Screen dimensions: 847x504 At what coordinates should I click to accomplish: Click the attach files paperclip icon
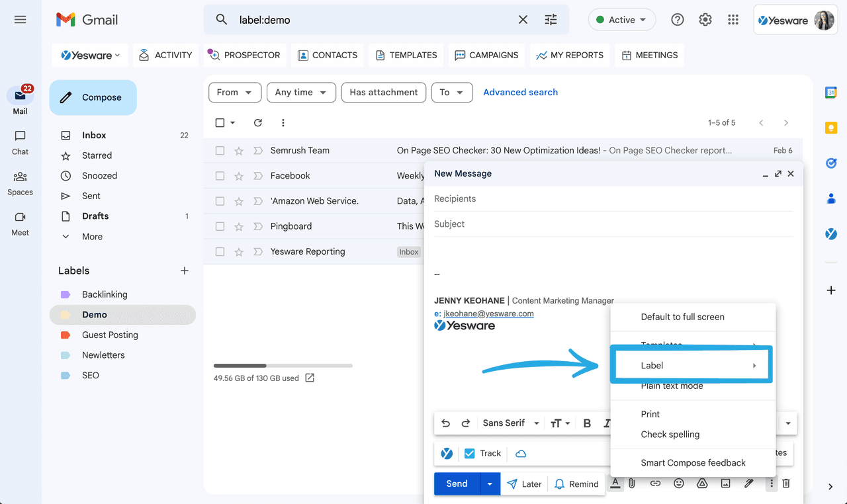point(632,483)
